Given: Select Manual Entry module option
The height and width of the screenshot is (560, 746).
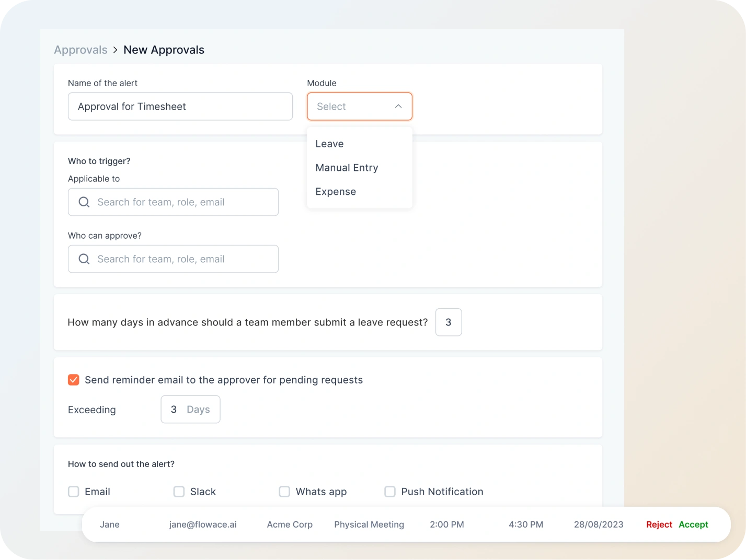Looking at the screenshot, I should [347, 168].
